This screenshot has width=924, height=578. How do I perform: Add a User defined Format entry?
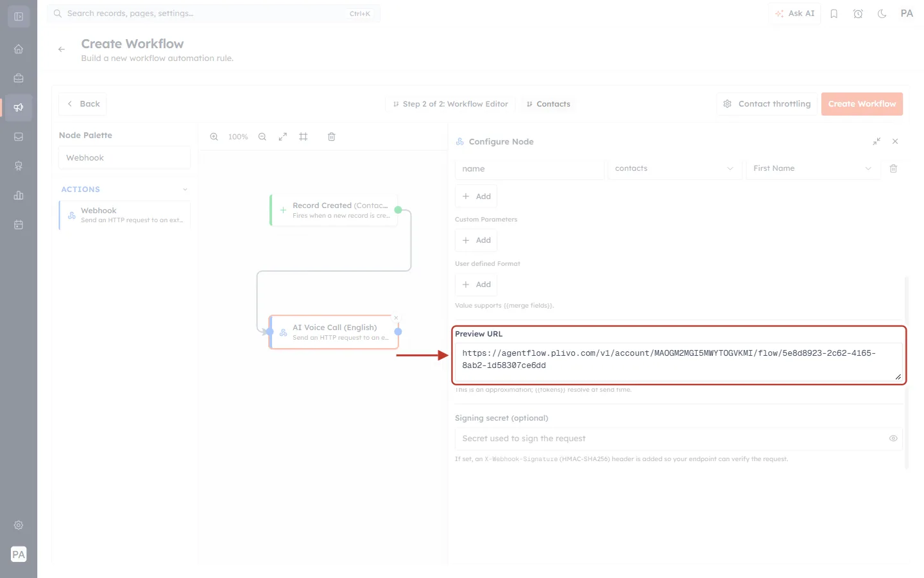(476, 285)
